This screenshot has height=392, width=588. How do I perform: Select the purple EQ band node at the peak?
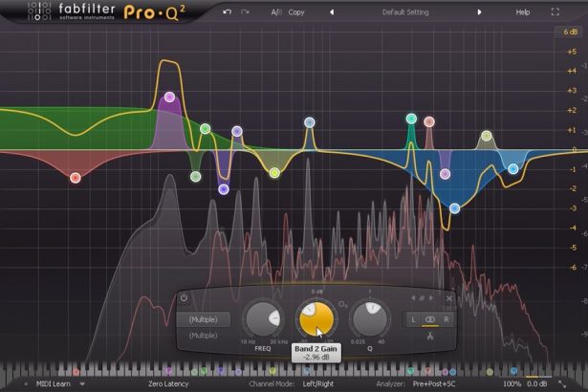tap(169, 98)
